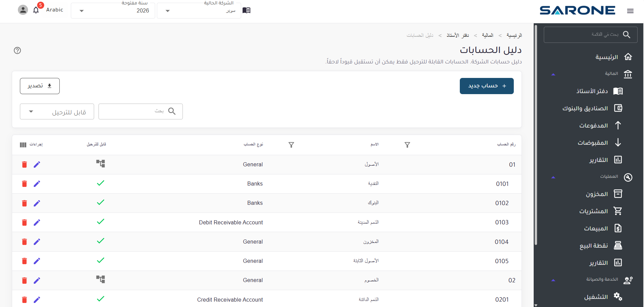
Task: Sort by رقم الحساب column header
Action: click(x=506, y=144)
